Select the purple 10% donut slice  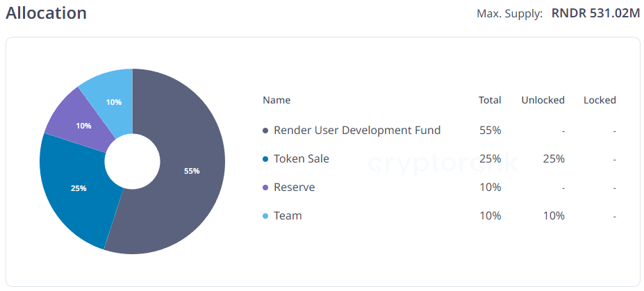click(x=83, y=126)
